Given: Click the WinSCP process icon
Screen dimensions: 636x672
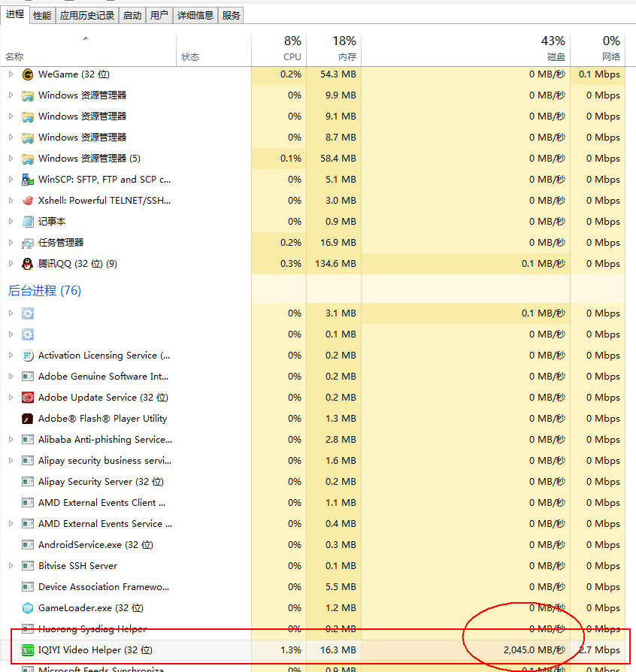Looking at the screenshot, I should coord(28,180).
